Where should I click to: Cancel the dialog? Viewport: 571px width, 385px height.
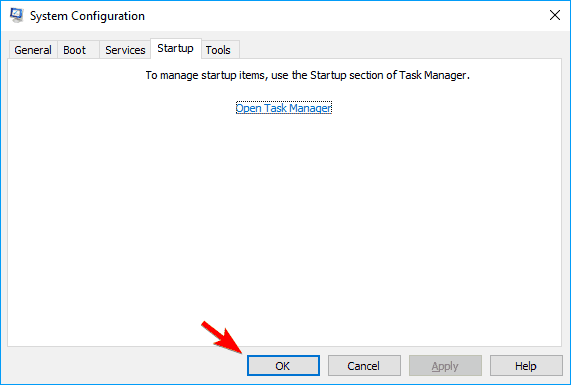(x=364, y=366)
